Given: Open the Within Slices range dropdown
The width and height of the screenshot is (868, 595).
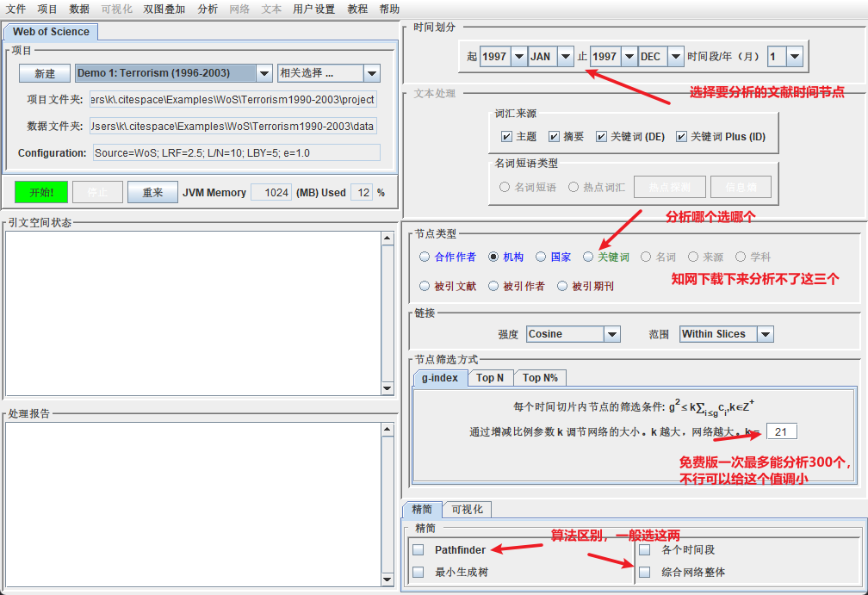Looking at the screenshot, I should [x=765, y=333].
